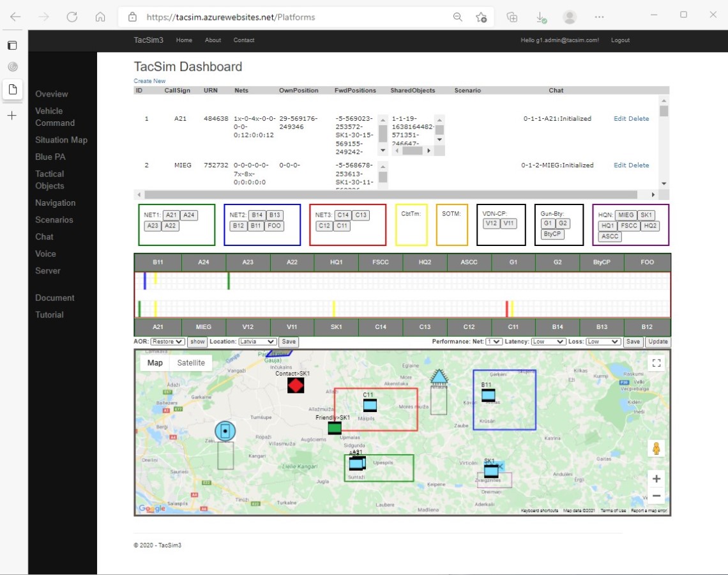Drop the Street View pegman icon
Image resolution: width=728 pixels, height=575 pixels.
coord(656,448)
